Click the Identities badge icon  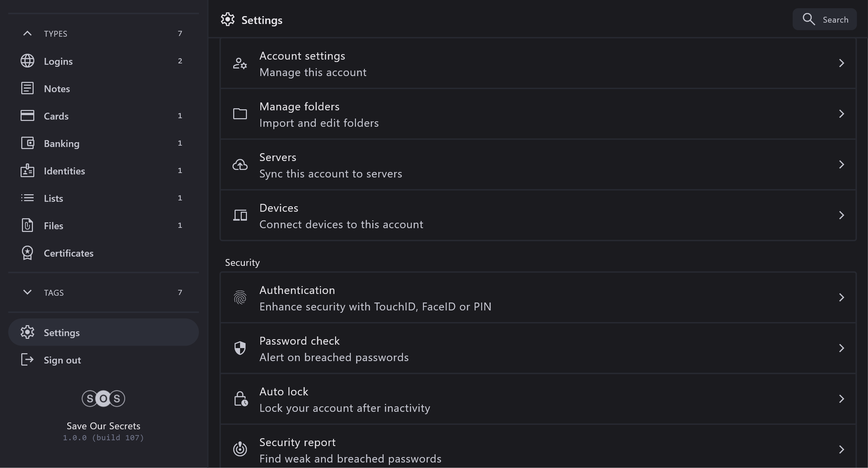click(27, 171)
